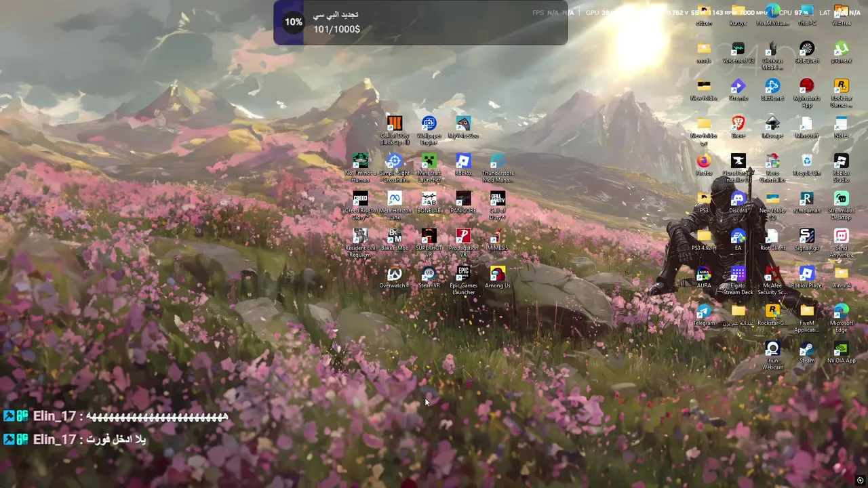The image size is (868, 488).
Task: Open MyVoiceZoo penguin icon
Action: [463, 123]
